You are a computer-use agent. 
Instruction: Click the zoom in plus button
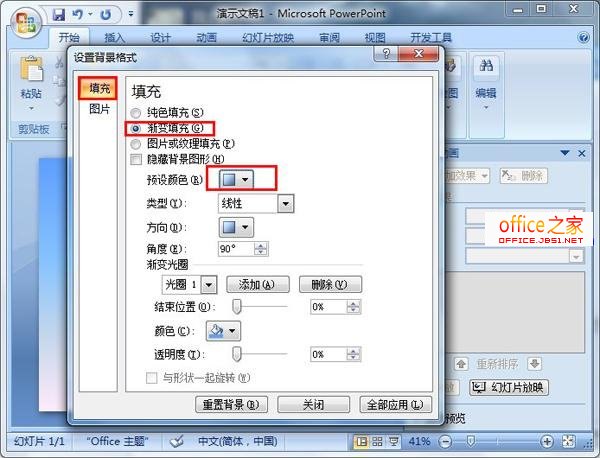point(546,442)
